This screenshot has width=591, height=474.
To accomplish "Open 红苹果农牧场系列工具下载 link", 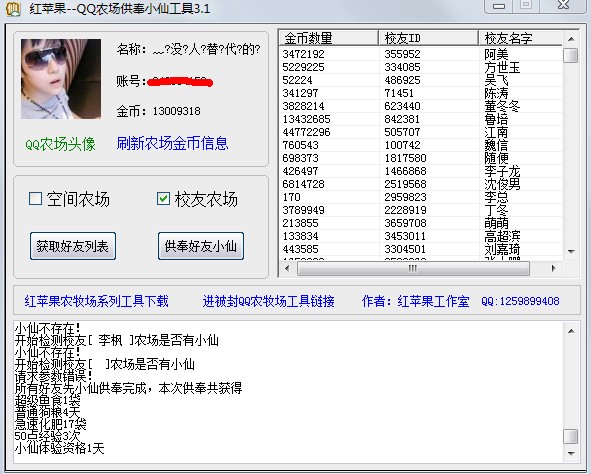I will (96, 301).
